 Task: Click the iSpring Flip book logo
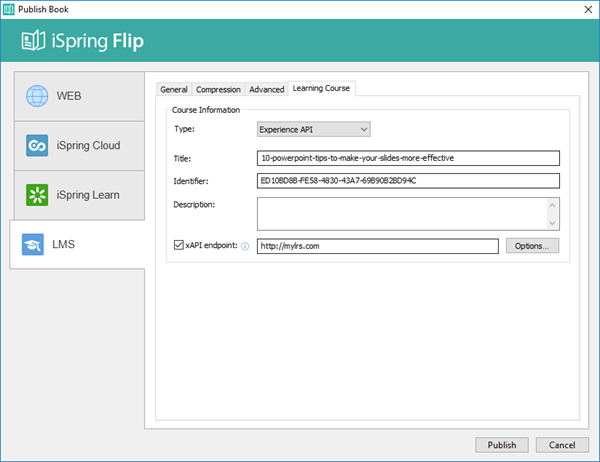coord(33,41)
